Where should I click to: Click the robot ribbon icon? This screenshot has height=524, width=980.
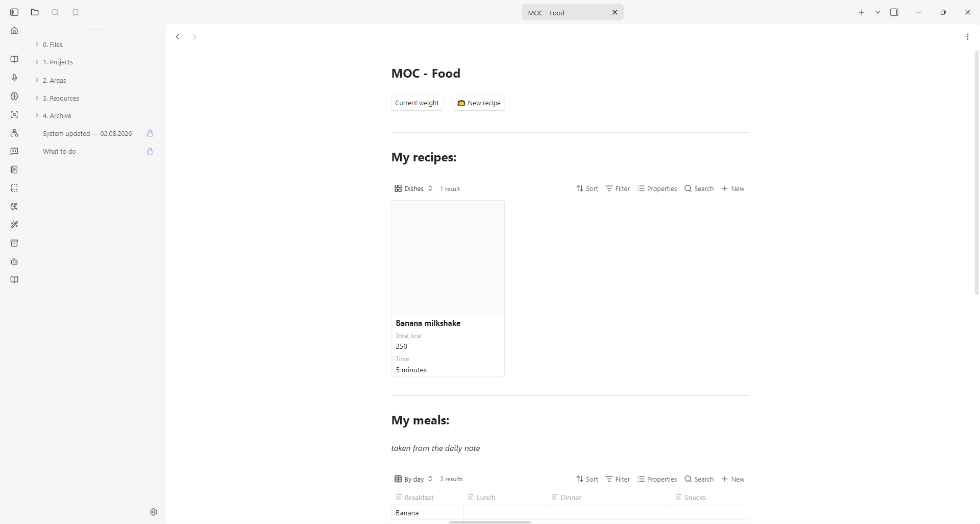[14, 261]
